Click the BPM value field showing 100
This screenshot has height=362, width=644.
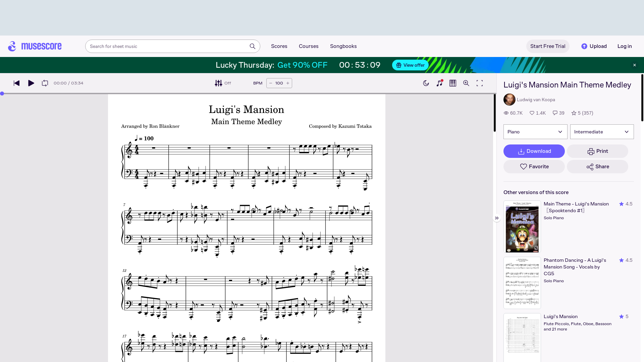(x=279, y=83)
